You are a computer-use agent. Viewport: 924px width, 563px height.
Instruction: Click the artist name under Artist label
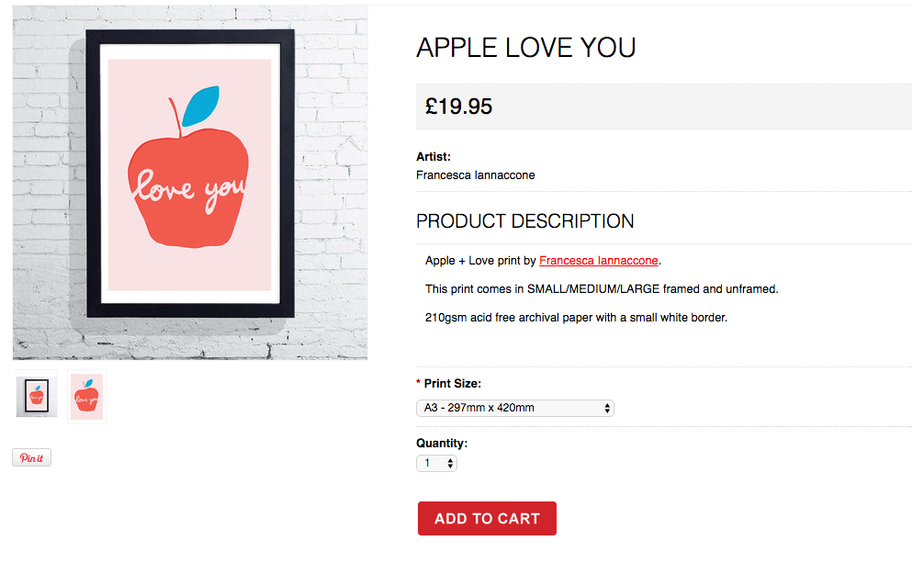pos(475,175)
